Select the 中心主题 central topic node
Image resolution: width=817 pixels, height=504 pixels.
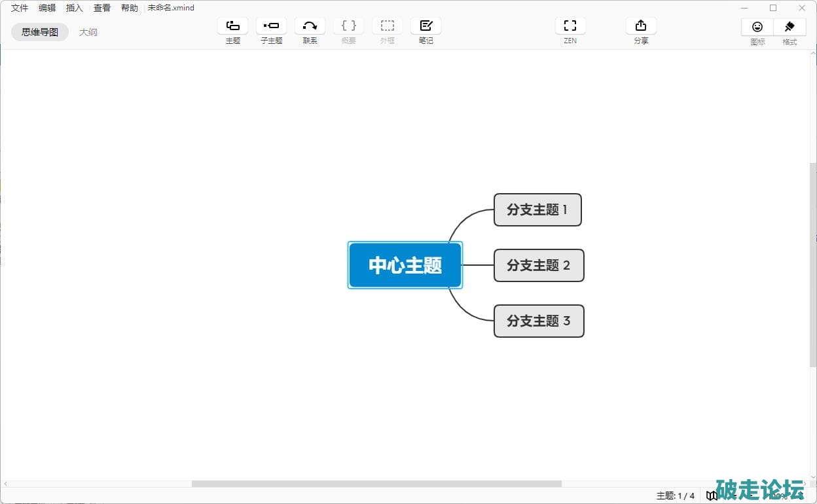point(405,265)
